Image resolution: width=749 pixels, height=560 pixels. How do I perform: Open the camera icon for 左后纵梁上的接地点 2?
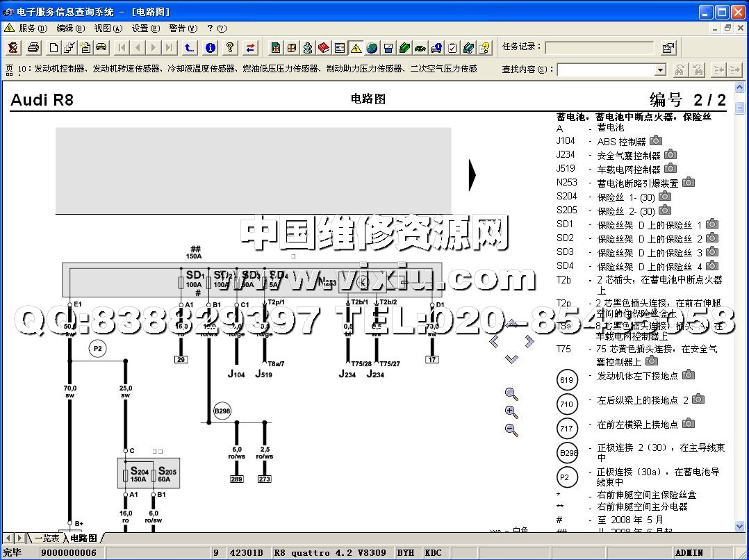tap(698, 399)
